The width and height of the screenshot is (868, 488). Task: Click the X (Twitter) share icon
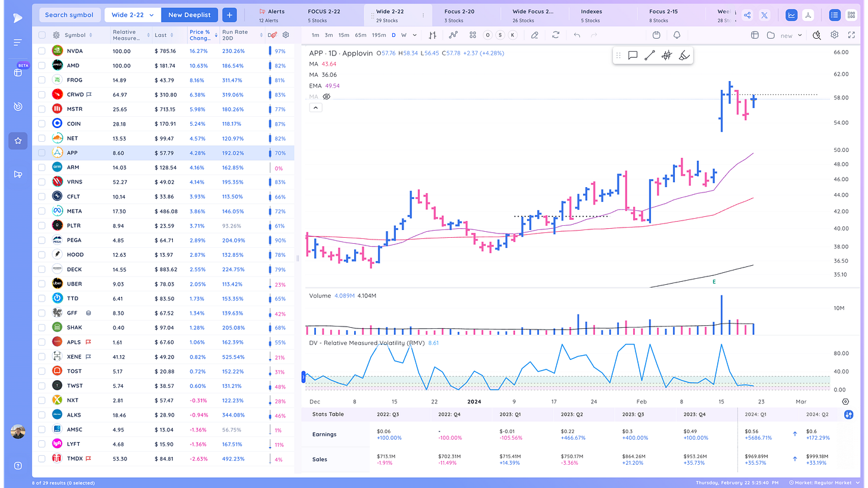tap(764, 15)
